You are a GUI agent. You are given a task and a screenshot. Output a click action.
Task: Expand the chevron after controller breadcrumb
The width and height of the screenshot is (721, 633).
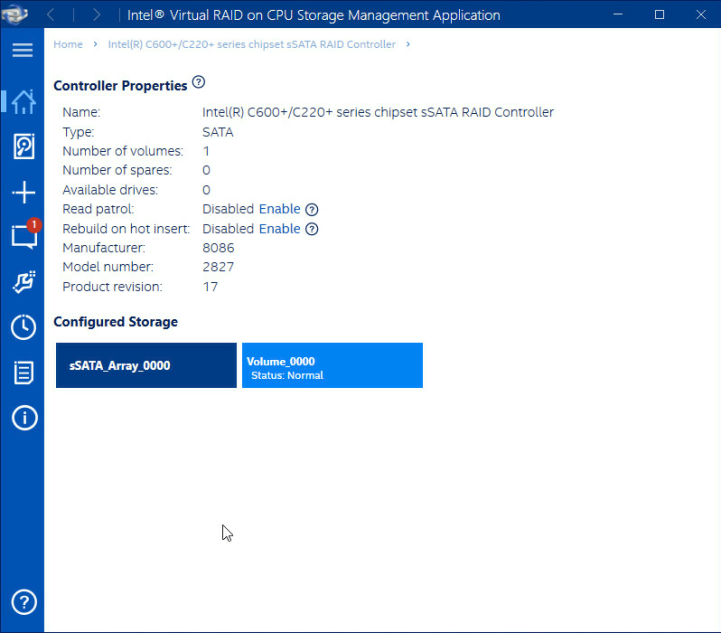(408, 44)
